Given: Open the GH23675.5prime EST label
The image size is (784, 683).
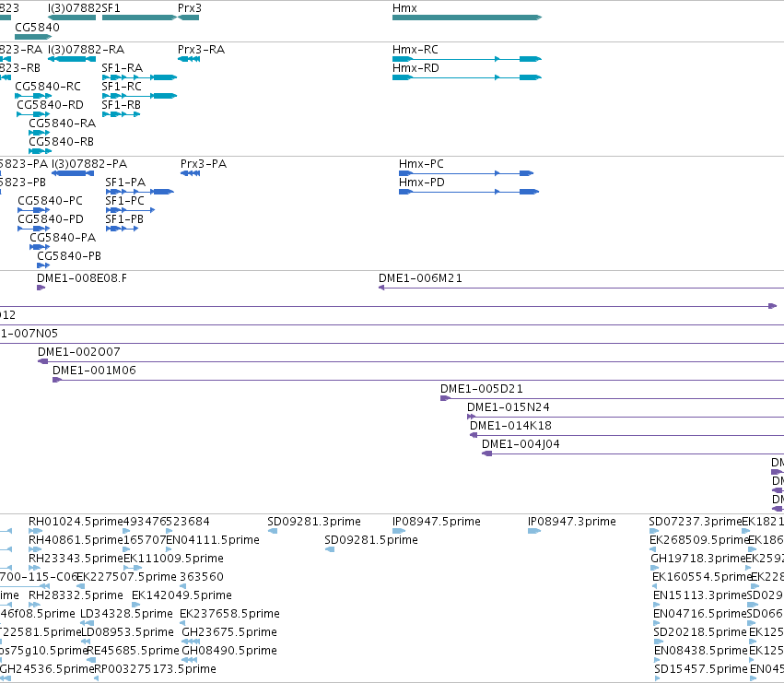Looking at the screenshot, I should [229, 632].
